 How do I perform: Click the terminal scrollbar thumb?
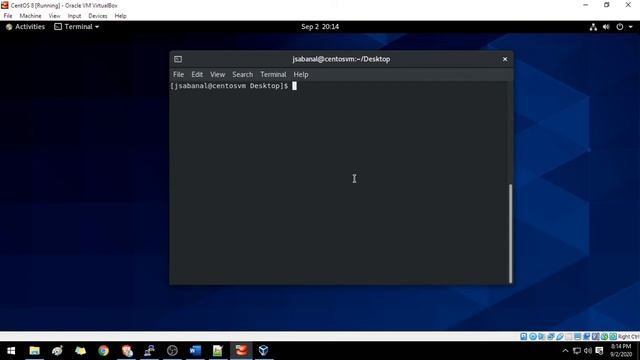coord(510,233)
